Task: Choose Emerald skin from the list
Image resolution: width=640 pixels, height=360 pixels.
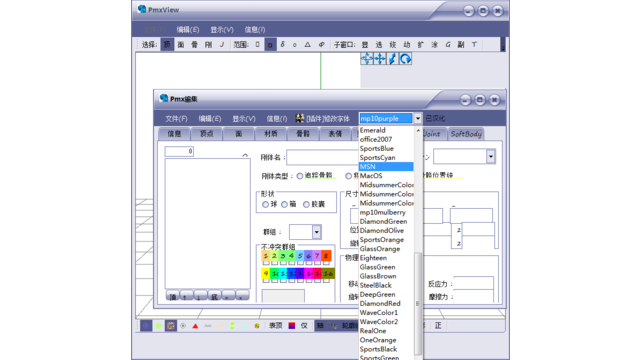Action: pos(386,130)
